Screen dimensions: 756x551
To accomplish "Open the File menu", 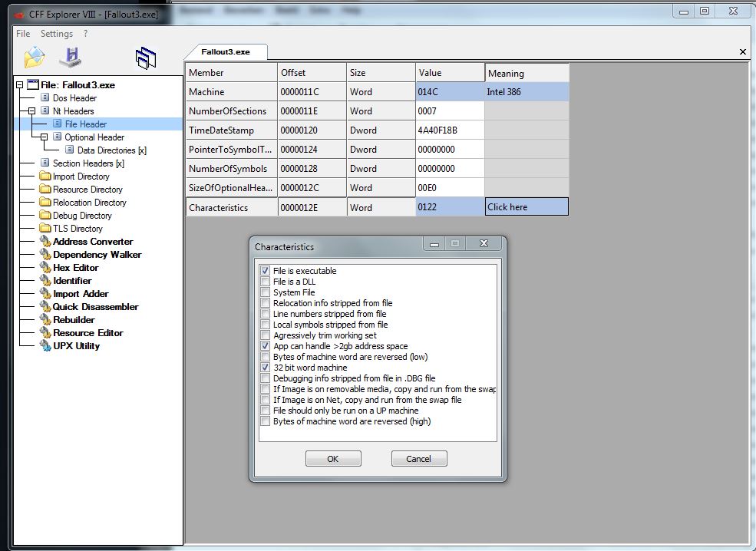I will 23,33.
